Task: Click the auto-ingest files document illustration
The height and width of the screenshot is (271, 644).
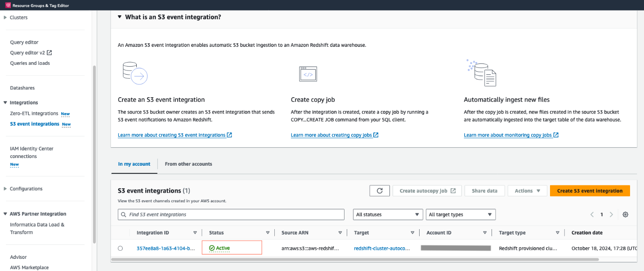Action: [x=482, y=72]
